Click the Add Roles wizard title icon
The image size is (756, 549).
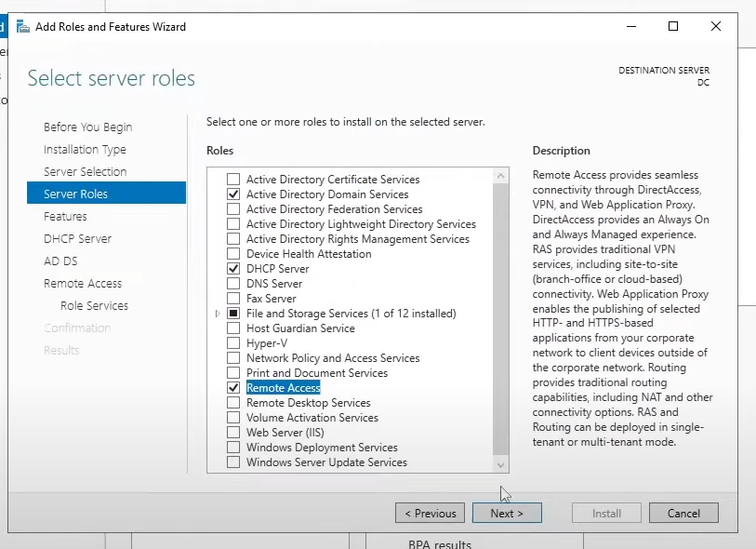pos(22,27)
